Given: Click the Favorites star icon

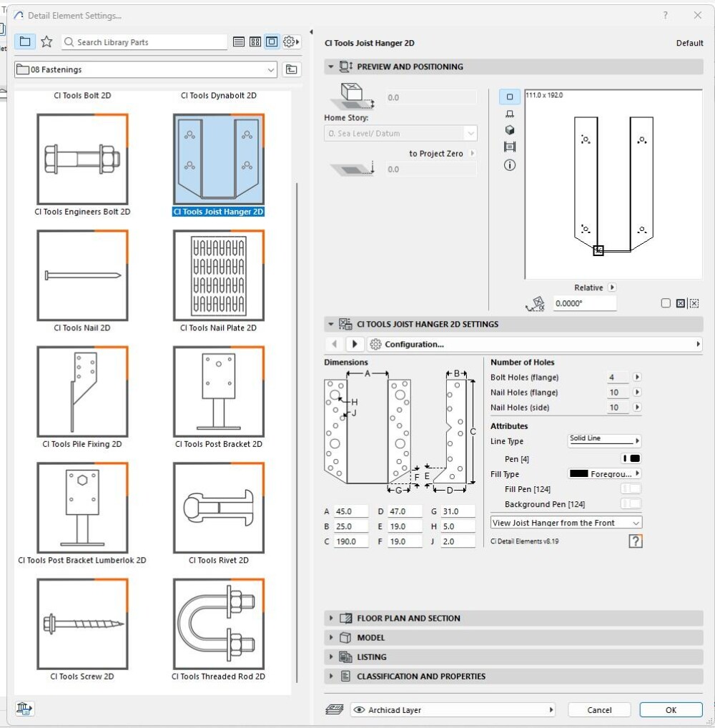Looking at the screenshot, I should (x=46, y=42).
